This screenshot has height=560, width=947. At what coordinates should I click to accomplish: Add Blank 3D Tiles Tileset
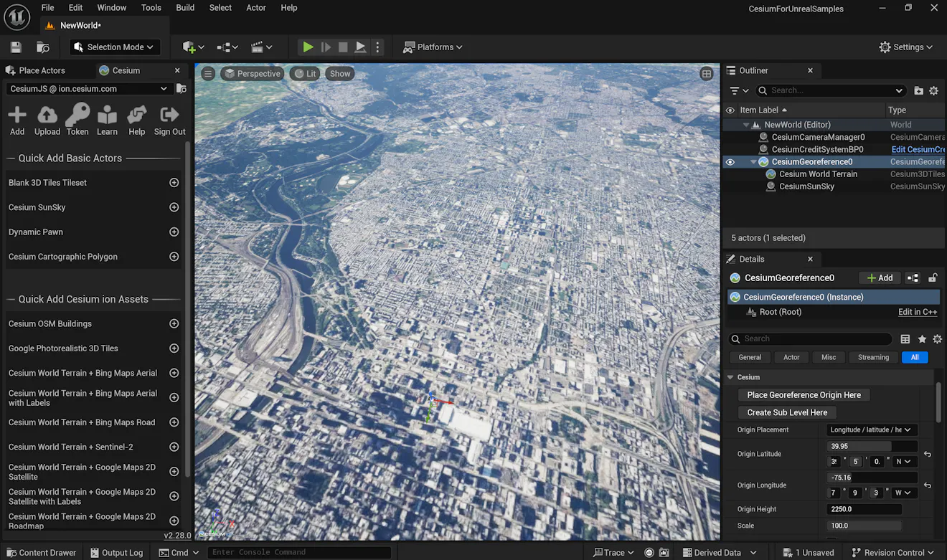pos(174,183)
